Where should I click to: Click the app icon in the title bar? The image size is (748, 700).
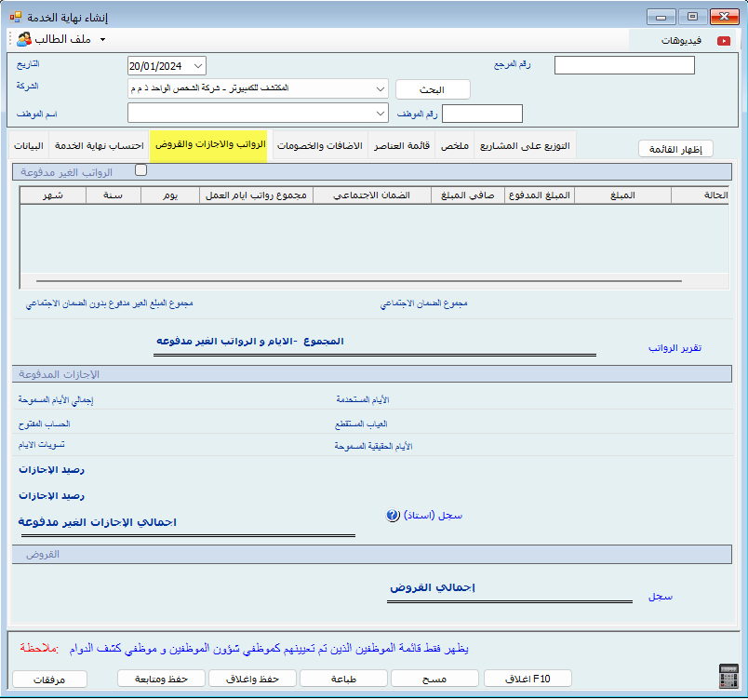pyautogui.click(x=14, y=16)
